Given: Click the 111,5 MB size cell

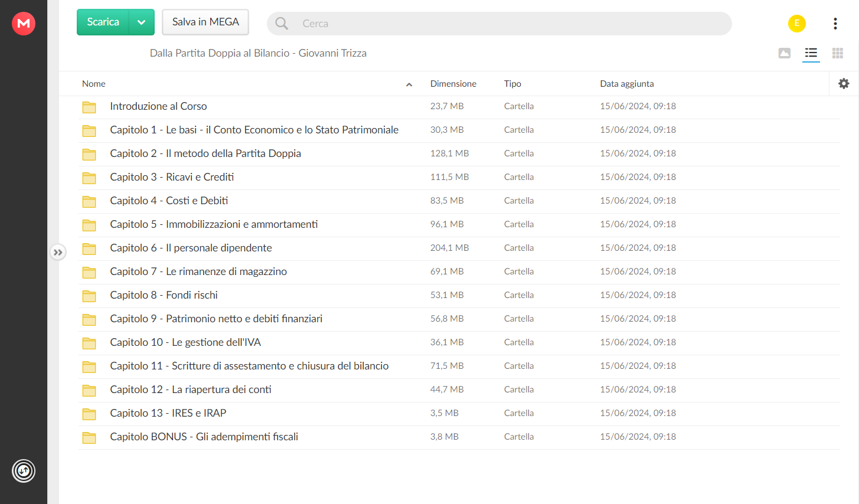Looking at the screenshot, I should pyautogui.click(x=449, y=177).
